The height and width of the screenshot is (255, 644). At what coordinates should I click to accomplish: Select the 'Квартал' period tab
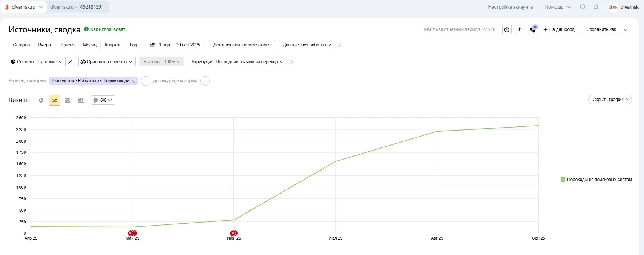pos(113,45)
